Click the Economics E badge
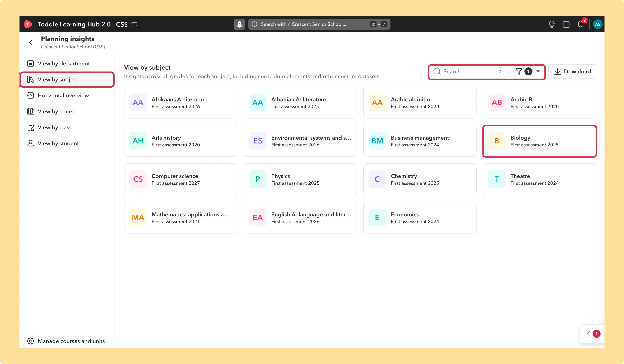624x364 pixels. [x=377, y=218]
